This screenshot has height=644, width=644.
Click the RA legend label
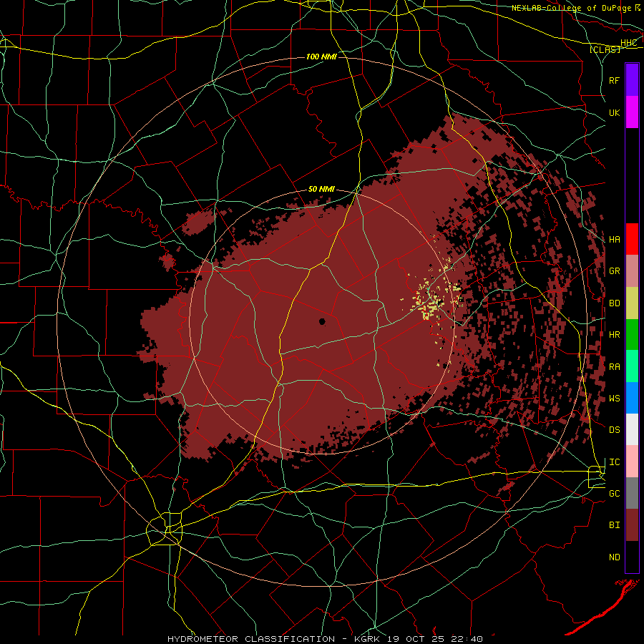click(x=614, y=366)
